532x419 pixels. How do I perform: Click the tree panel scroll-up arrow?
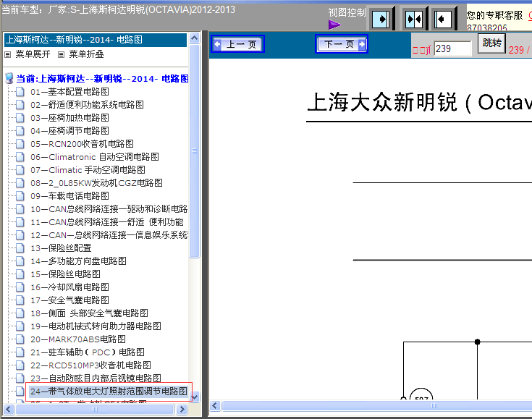195,38
